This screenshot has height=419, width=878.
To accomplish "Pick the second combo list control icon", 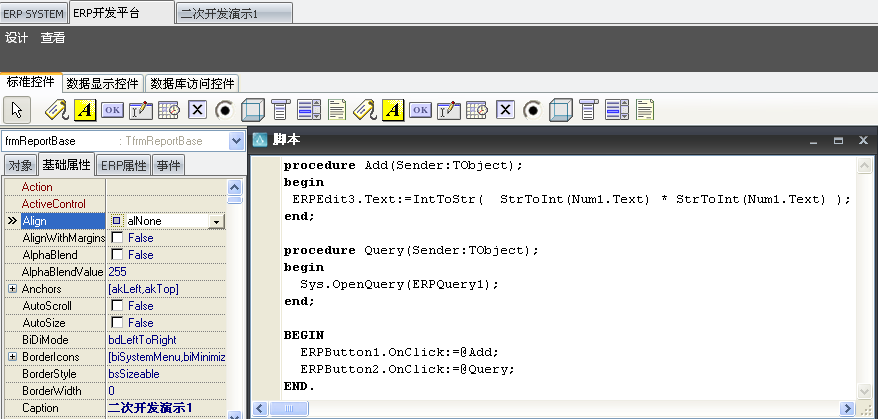I will [x=588, y=110].
